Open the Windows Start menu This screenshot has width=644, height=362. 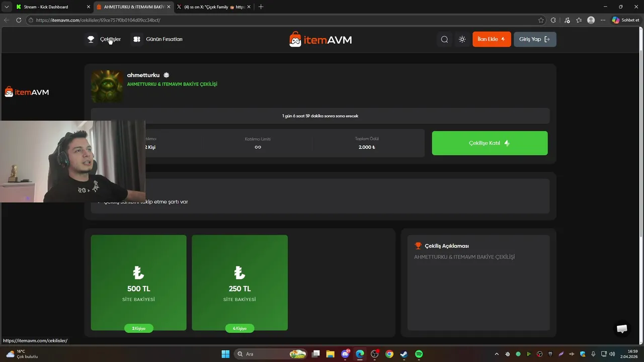point(225,354)
